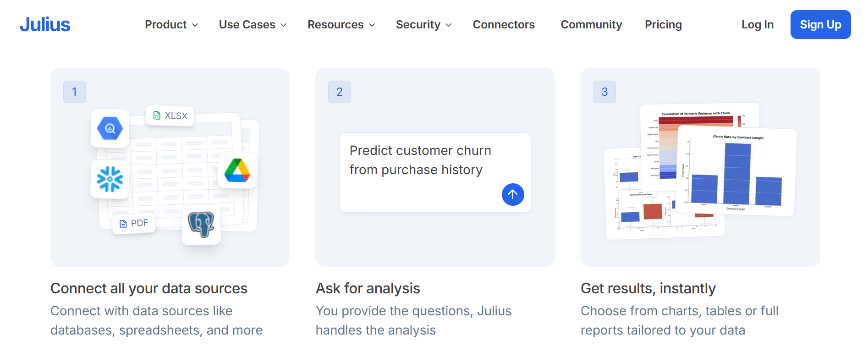Click the BigQuery connector icon

(110, 128)
